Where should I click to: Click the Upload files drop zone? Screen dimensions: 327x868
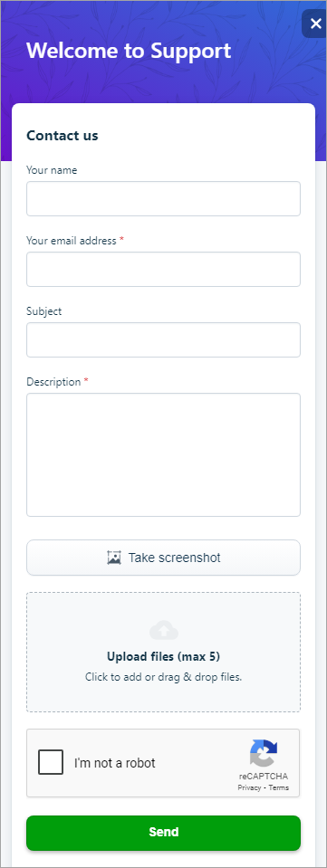point(163,652)
